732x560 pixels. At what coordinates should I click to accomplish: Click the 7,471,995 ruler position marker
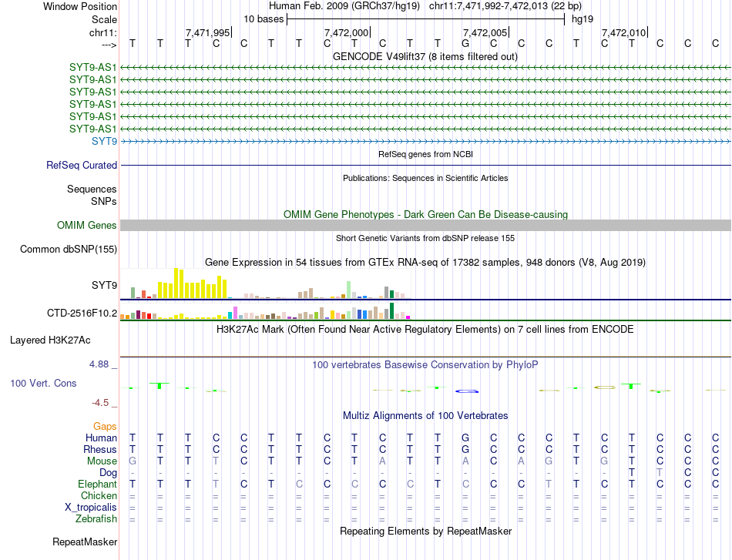click(x=208, y=32)
